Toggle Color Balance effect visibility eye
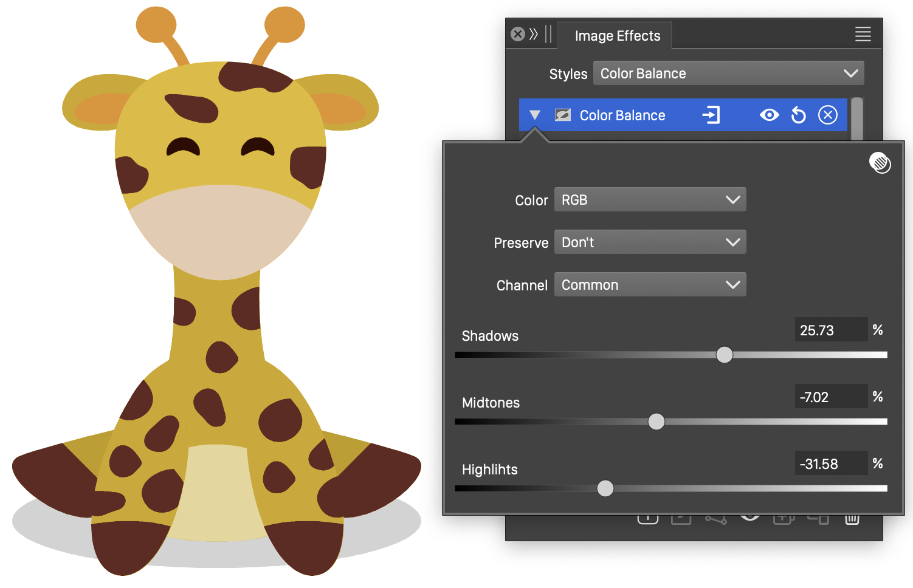Image resolution: width=913 pixels, height=588 pixels. tap(769, 115)
